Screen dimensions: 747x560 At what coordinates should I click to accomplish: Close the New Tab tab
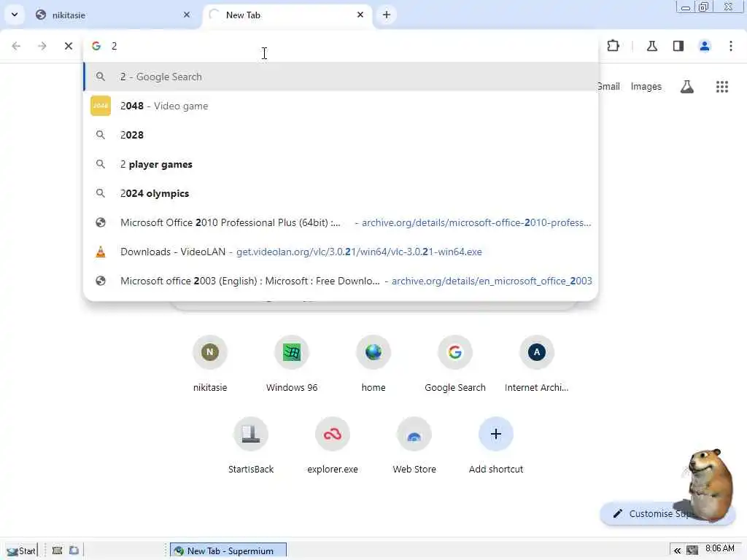tap(360, 15)
